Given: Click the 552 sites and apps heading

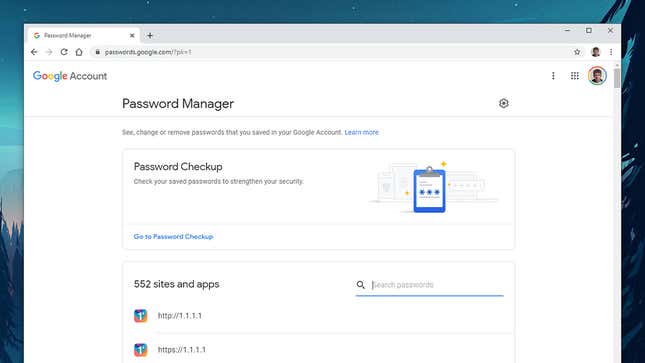Looking at the screenshot, I should [x=176, y=284].
